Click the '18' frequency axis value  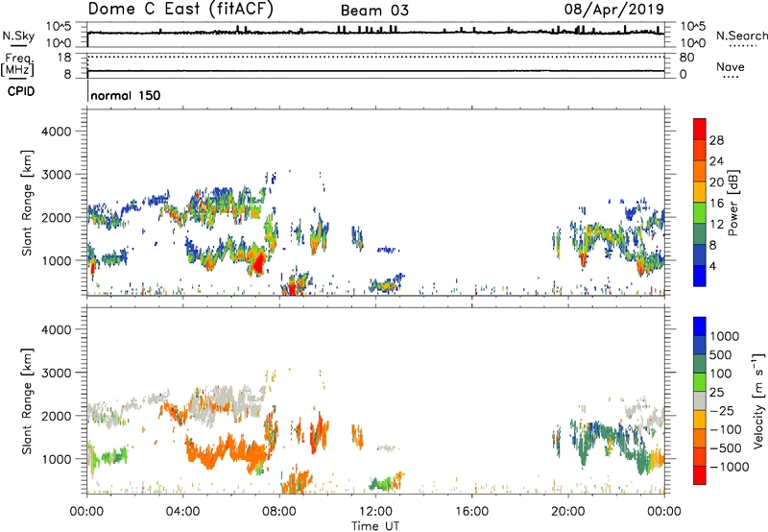pyautogui.click(x=64, y=57)
